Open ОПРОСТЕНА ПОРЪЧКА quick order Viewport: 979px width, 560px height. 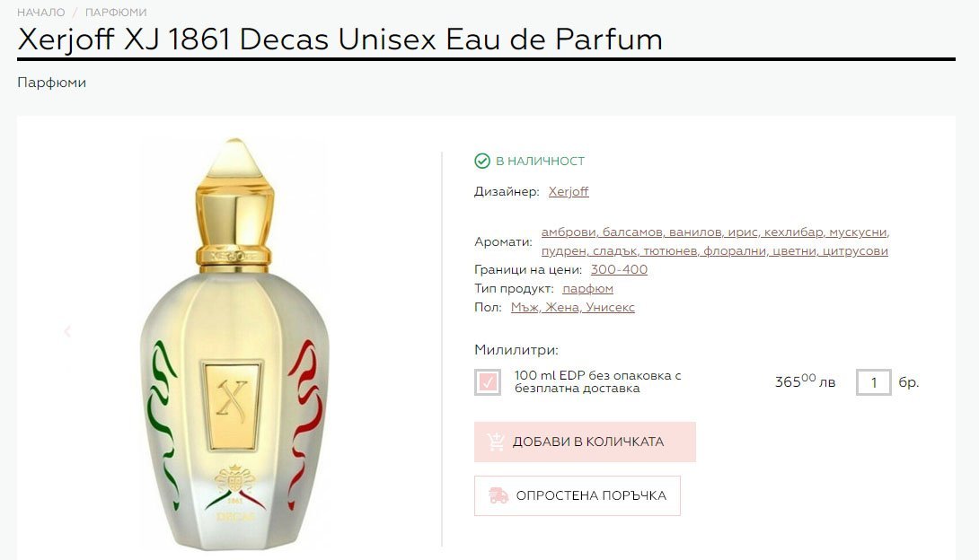[x=578, y=495]
